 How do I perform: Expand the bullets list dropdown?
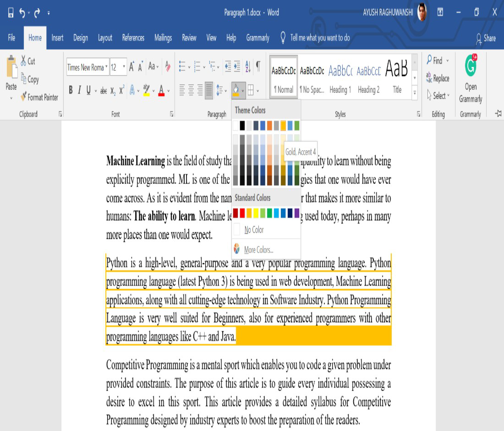click(x=189, y=67)
